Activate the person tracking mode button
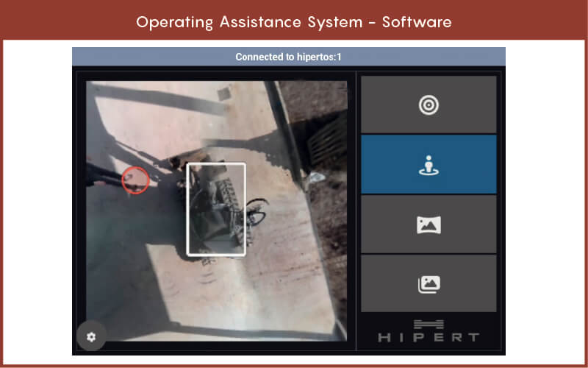The width and height of the screenshot is (588, 368). 429,164
